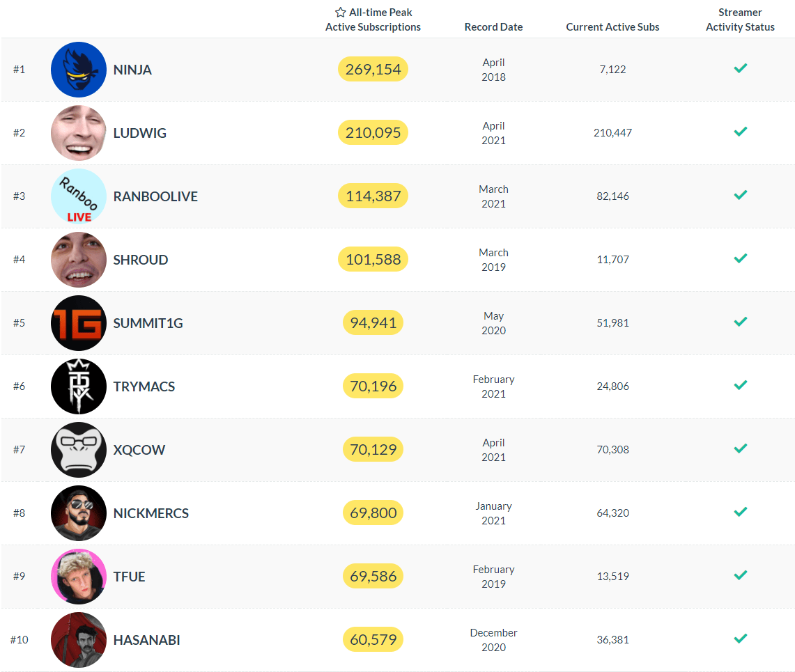Screen dimensions: 795x672
Task: Sort by Record Date column header
Action: pyautogui.click(x=493, y=27)
